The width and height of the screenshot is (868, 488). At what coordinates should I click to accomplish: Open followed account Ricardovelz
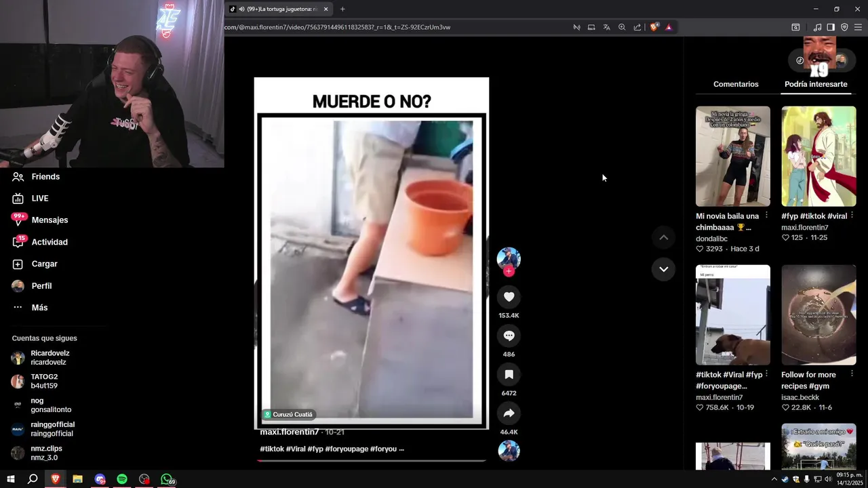41,357
